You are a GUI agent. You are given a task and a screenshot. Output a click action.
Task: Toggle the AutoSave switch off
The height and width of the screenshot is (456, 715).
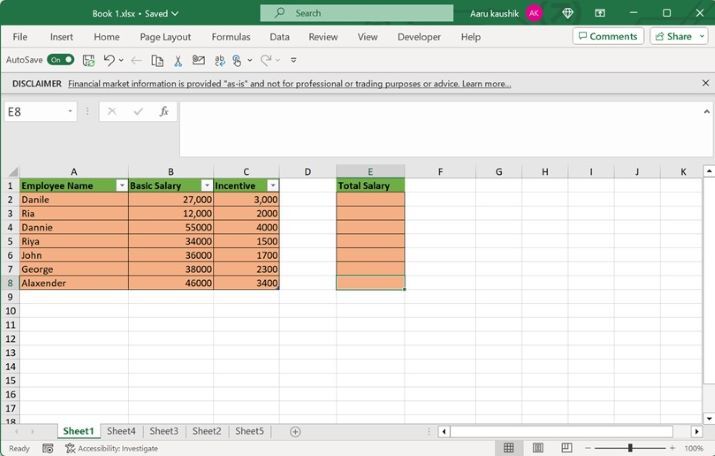coord(61,60)
